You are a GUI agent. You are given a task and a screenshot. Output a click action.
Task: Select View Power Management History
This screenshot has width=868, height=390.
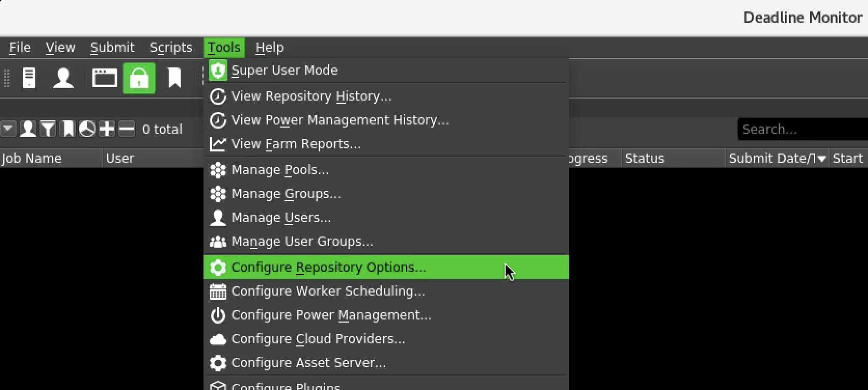click(x=386, y=120)
